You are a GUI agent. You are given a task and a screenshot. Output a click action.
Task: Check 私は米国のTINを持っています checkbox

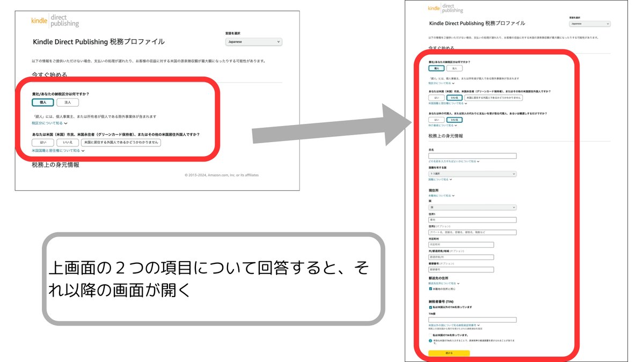tap(430, 335)
